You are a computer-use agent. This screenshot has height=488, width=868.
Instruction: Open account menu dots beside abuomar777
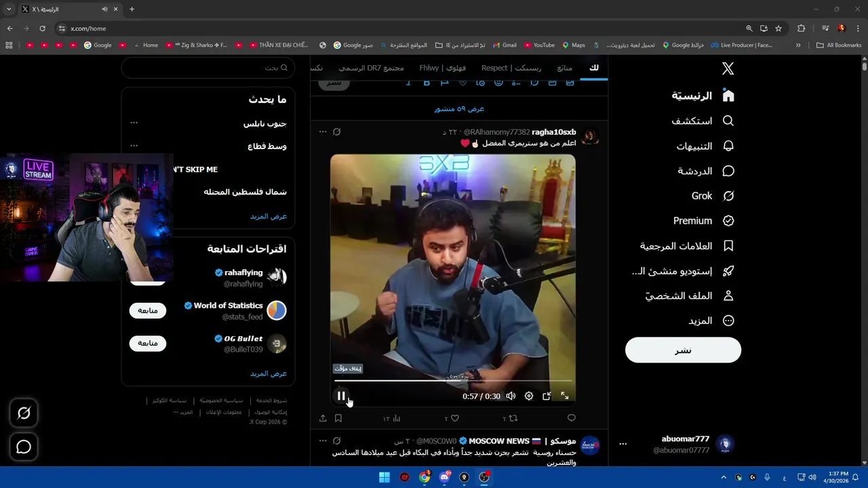coord(623,445)
